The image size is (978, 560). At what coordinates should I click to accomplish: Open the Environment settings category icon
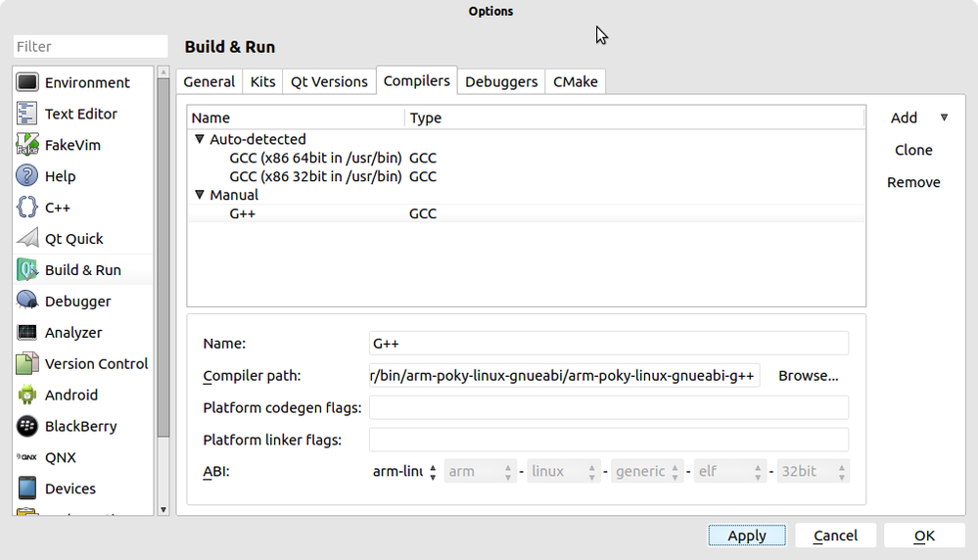[27, 83]
